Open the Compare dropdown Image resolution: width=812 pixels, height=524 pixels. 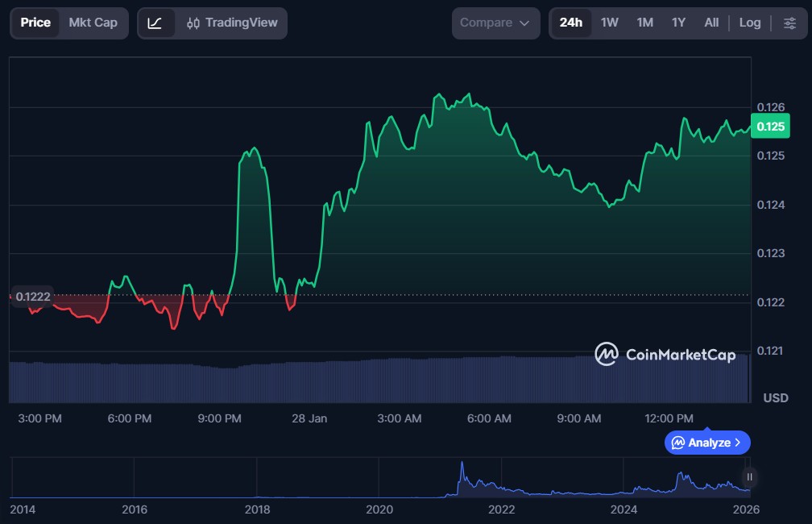point(495,23)
